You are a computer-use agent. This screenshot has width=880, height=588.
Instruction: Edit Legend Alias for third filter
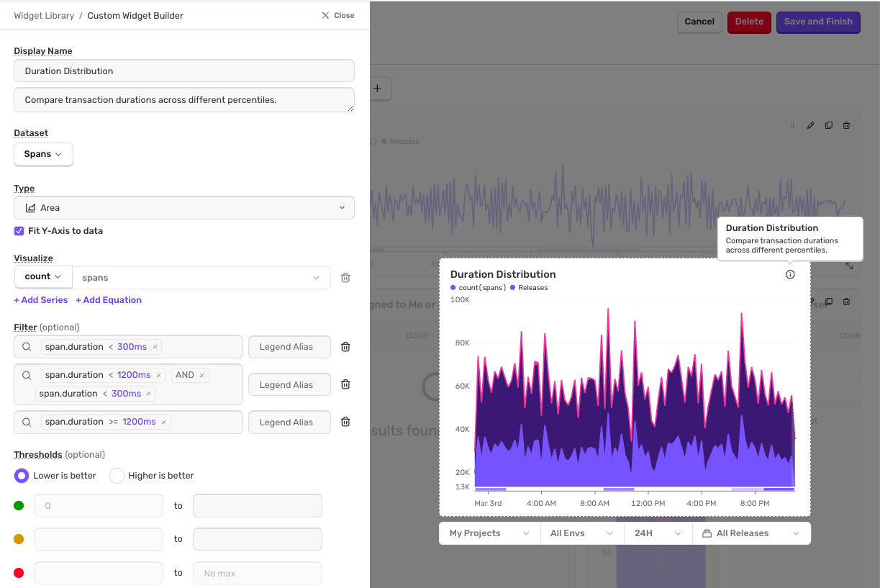pyautogui.click(x=289, y=422)
